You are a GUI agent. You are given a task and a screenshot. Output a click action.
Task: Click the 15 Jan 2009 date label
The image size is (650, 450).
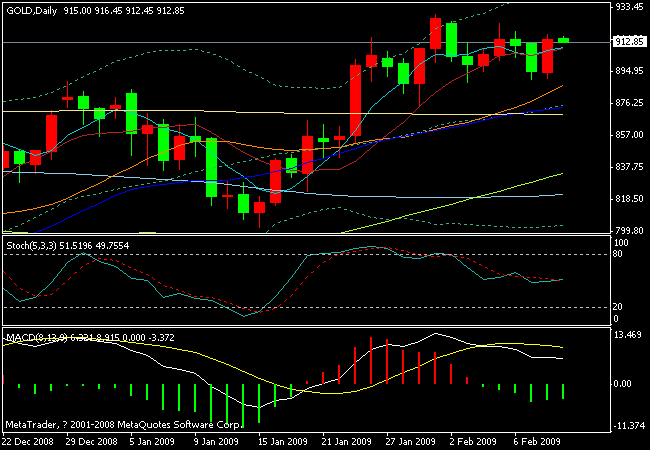click(x=274, y=440)
